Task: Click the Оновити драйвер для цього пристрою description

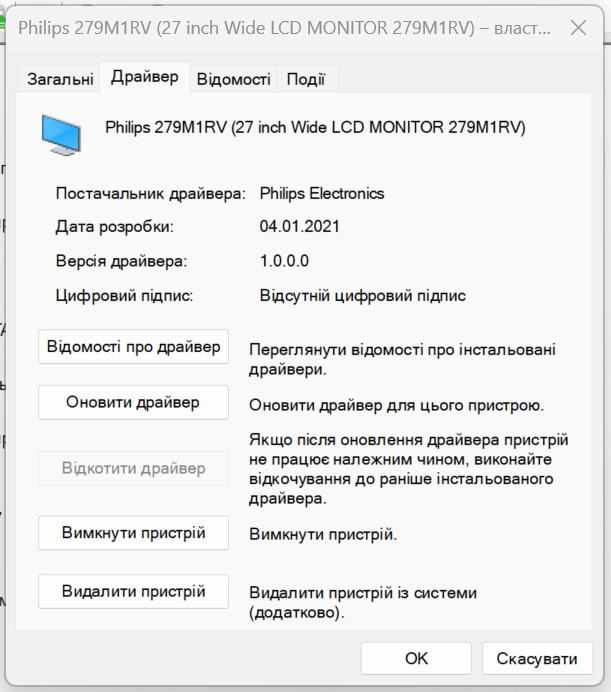Action: click(x=396, y=405)
